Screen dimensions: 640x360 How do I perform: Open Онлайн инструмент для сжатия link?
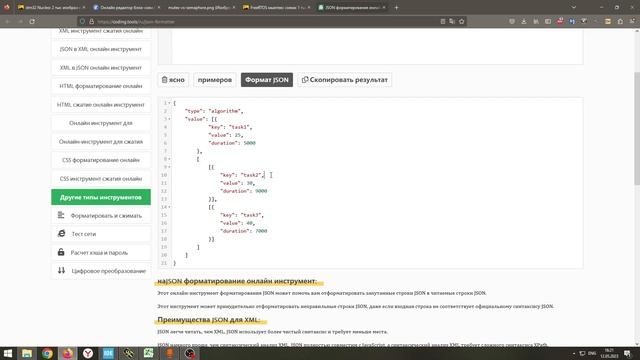coord(101,142)
